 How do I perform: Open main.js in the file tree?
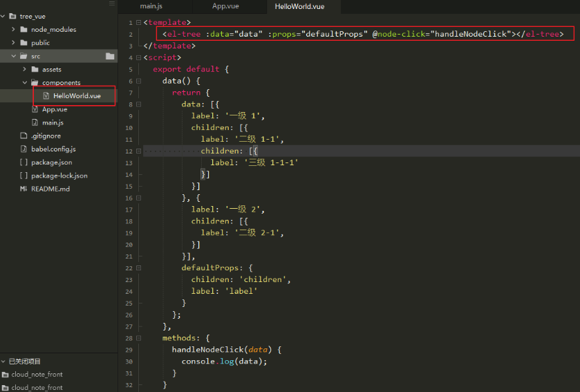(x=53, y=122)
